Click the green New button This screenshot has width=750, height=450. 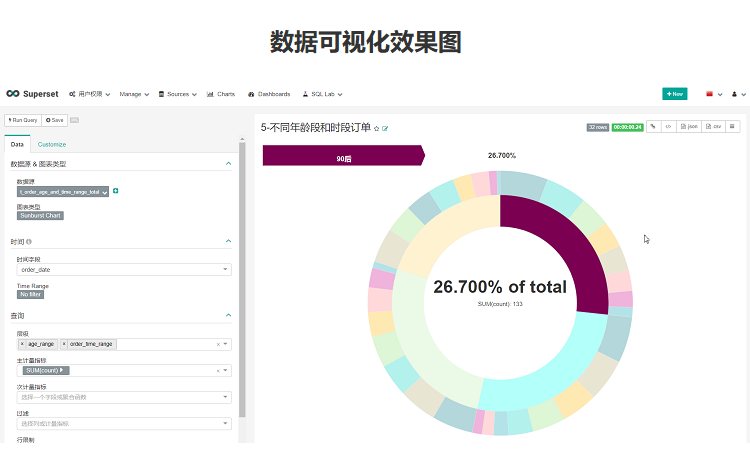(x=674, y=94)
